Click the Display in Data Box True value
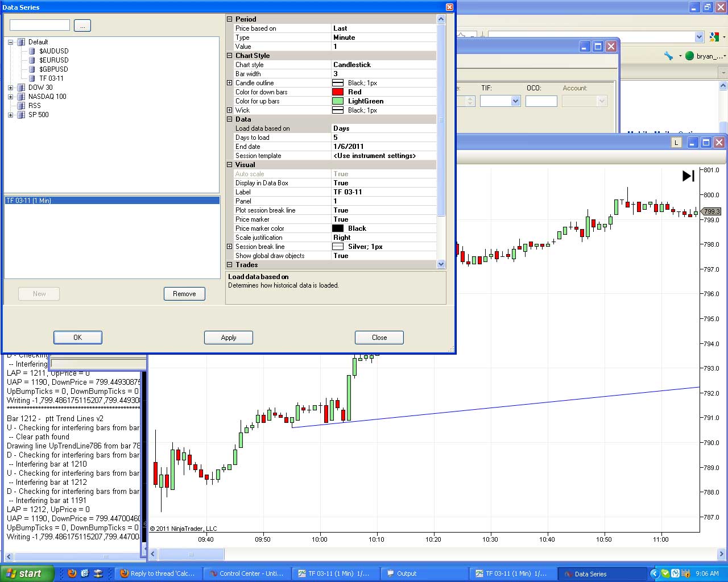Viewport: 728px width, 582px height. coord(384,183)
